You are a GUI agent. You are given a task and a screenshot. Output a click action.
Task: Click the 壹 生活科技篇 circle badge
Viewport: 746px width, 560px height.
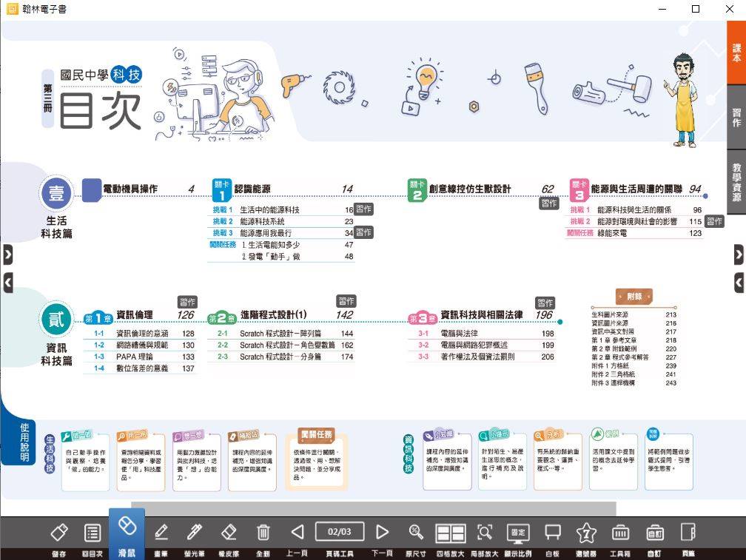[56, 193]
